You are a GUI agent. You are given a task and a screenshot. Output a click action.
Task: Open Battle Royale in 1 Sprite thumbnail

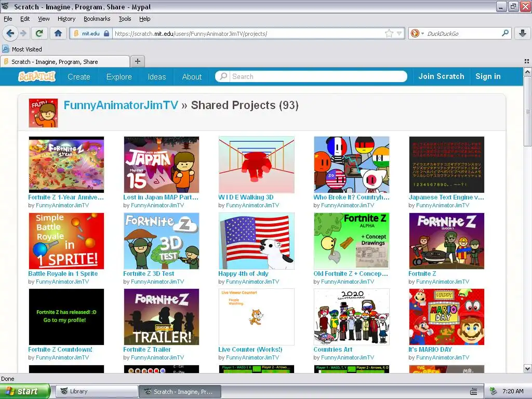pos(66,241)
